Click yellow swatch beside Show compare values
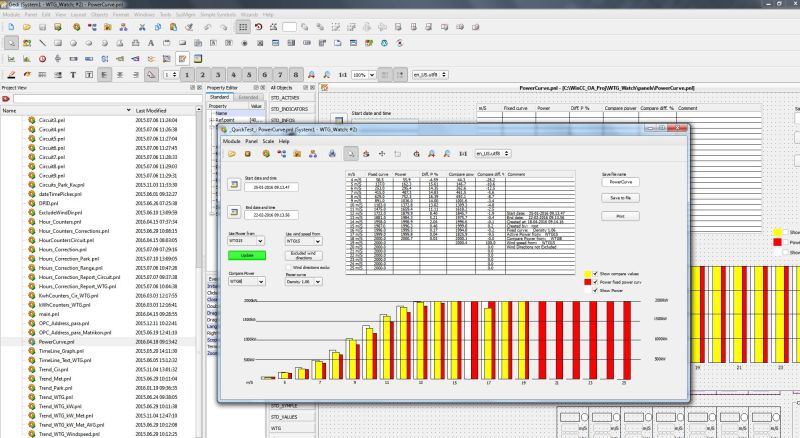This screenshot has height=438, width=800. pyautogui.click(x=588, y=274)
